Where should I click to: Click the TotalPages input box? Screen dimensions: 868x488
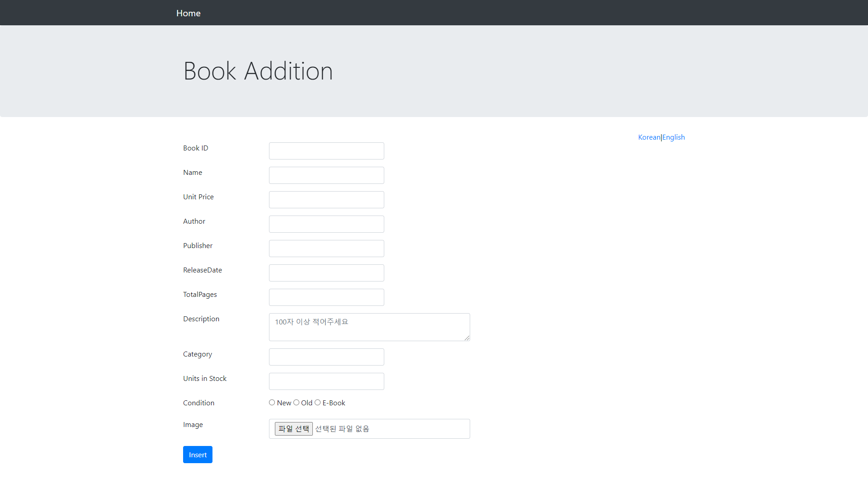coord(326,297)
